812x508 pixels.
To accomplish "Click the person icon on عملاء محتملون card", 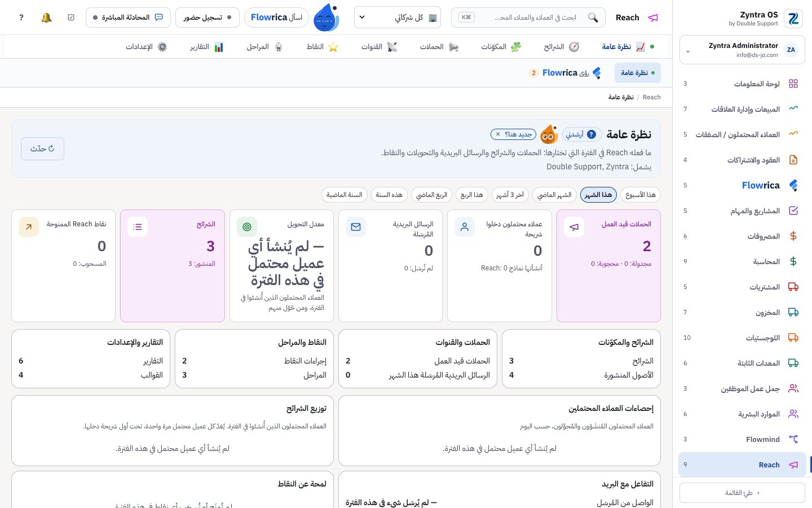I will pos(465,227).
